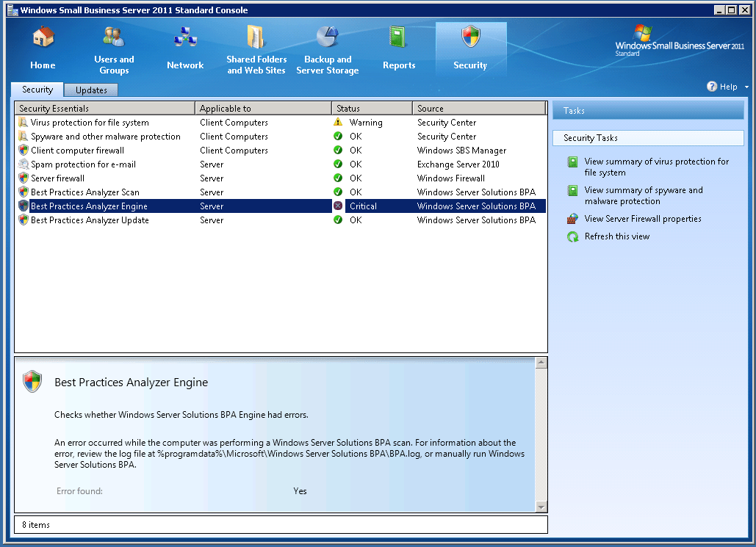Click Exchange Server 2010 source cell
This screenshot has width=756, height=547.
[458, 164]
